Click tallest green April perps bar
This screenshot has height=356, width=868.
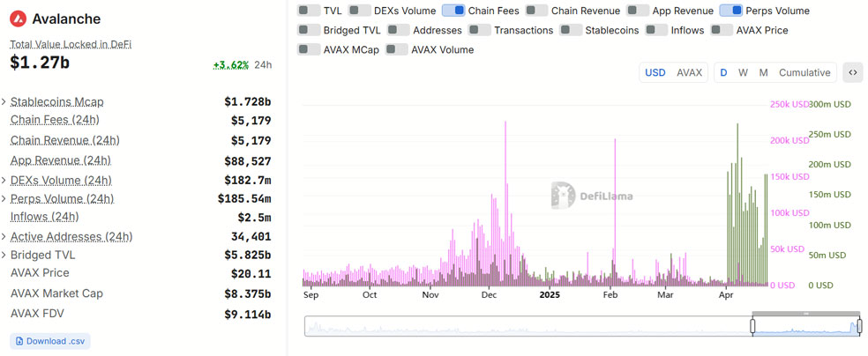[737, 204]
